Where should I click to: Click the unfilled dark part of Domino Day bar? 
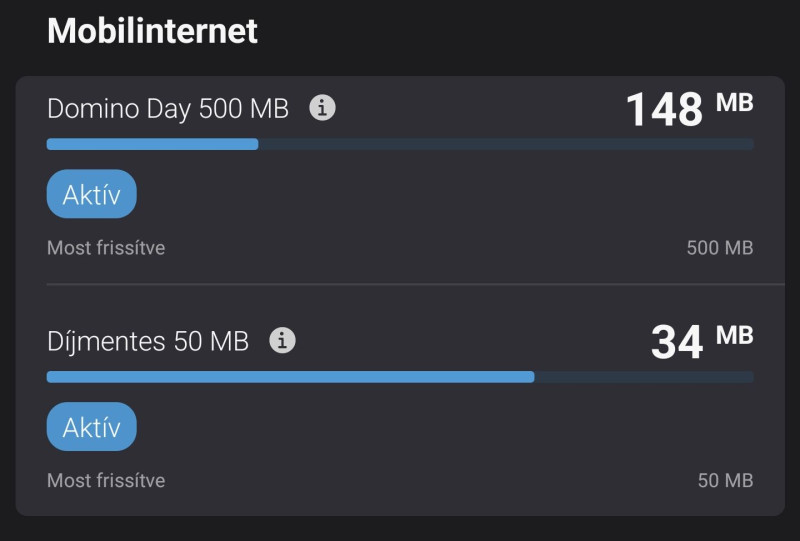click(x=506, y=144)
